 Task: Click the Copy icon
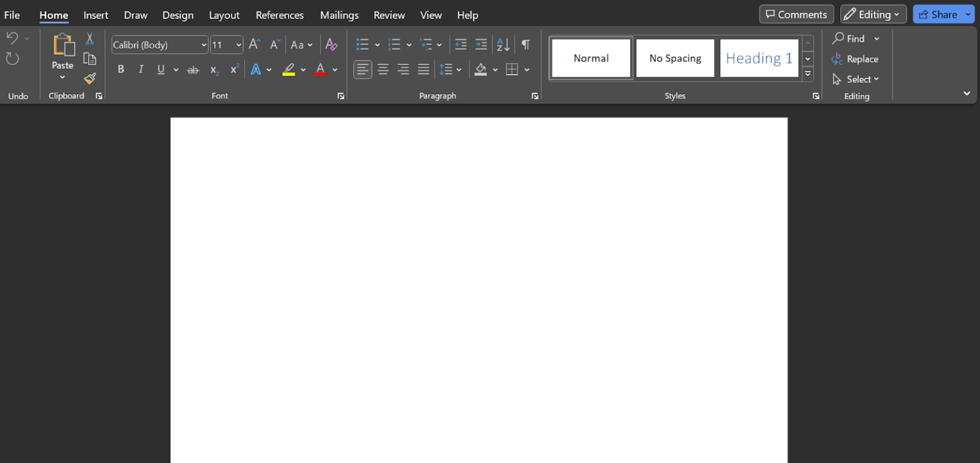(x=89, y=58)
